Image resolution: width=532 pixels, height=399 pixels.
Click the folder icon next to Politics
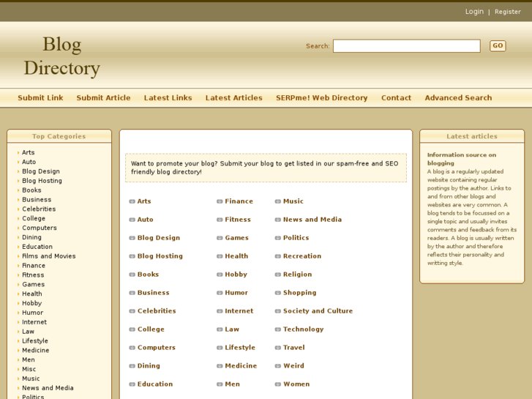coord(278,238)
